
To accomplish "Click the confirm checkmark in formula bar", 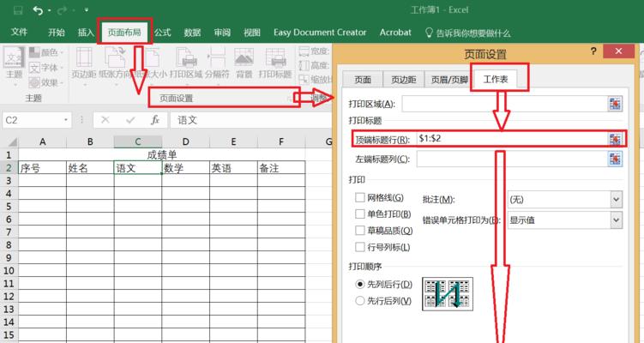I will [130, 120].
